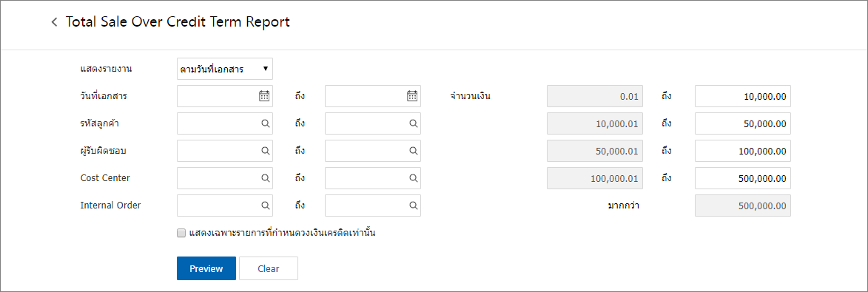Select the 50,000.00 amount upper limit field
Viewport: 868px width, 292px height.
(743, 123)
